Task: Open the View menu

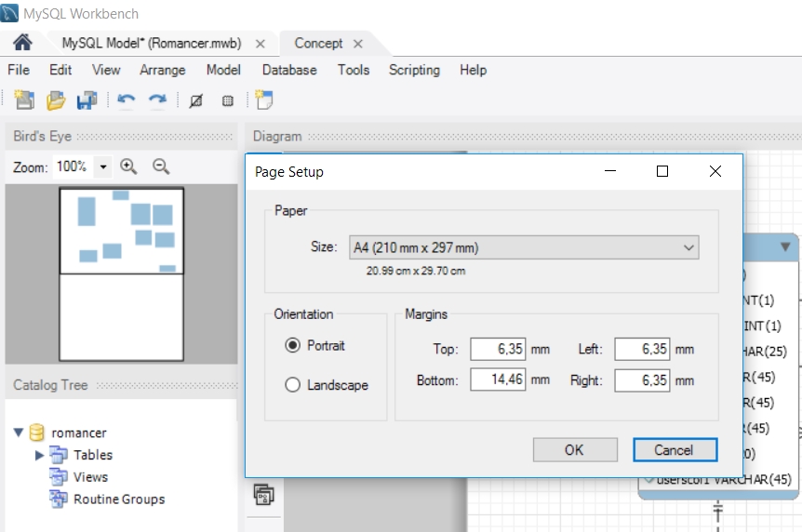Action: pos(106,70)
